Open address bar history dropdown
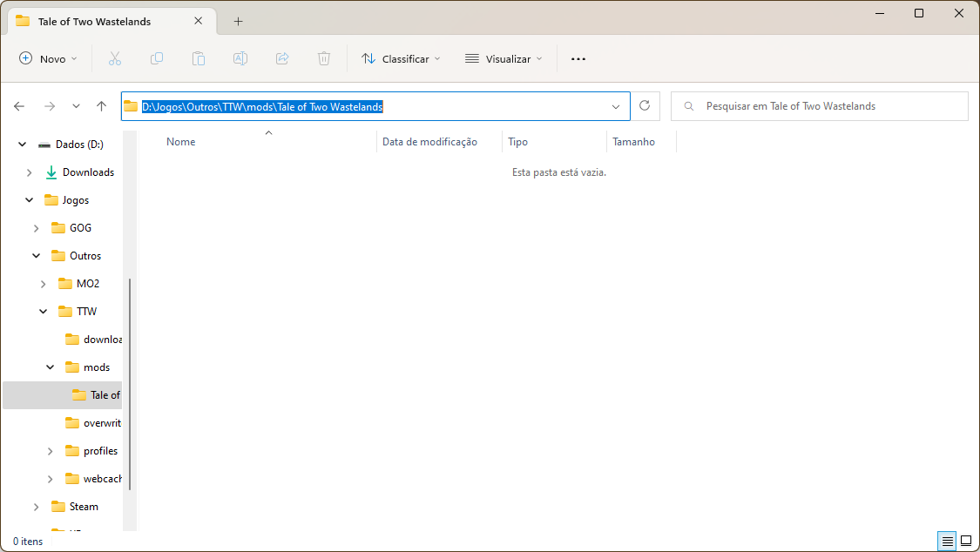980x552 pixels. pos(616,107)
